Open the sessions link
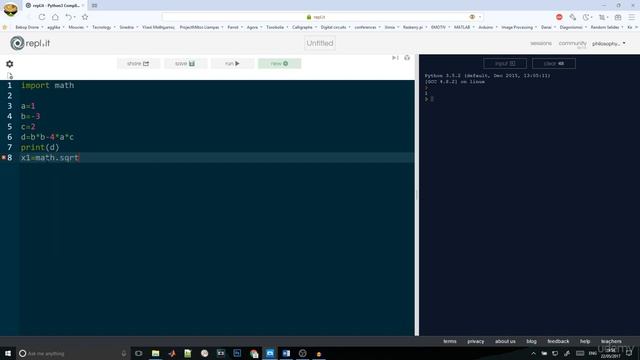The image size is (640, 360). (541, 43)
